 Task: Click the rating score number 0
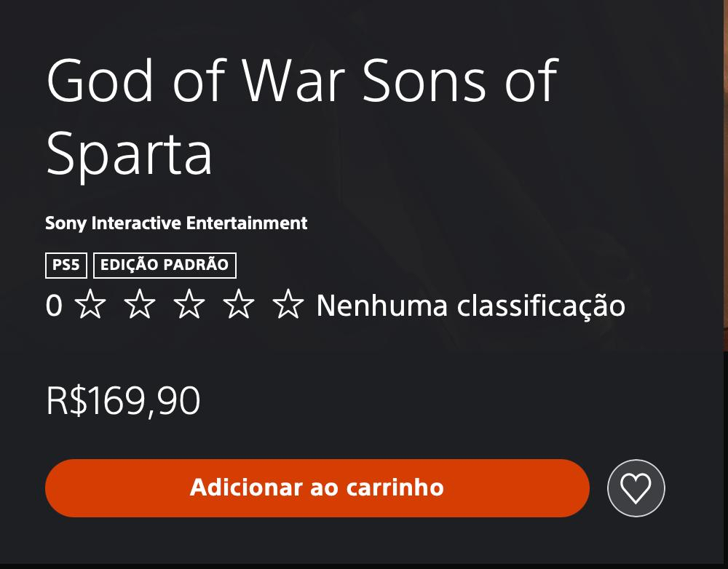(54, 306)
